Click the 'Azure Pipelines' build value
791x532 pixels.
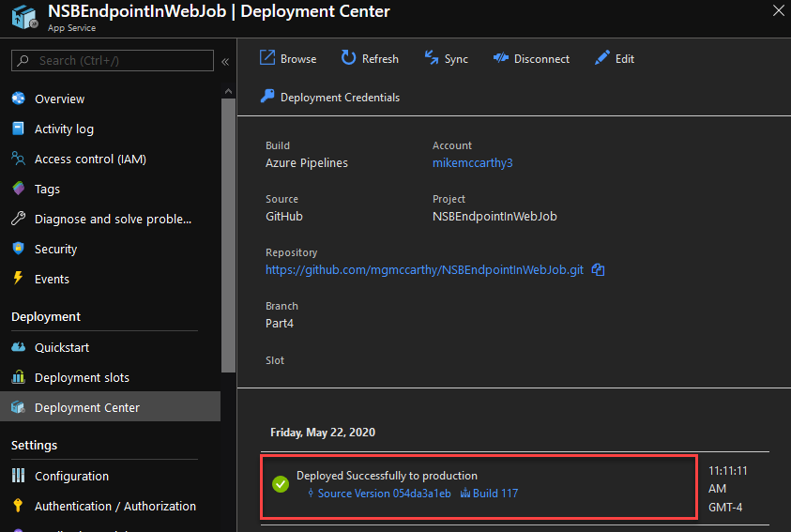coord(307,163)
